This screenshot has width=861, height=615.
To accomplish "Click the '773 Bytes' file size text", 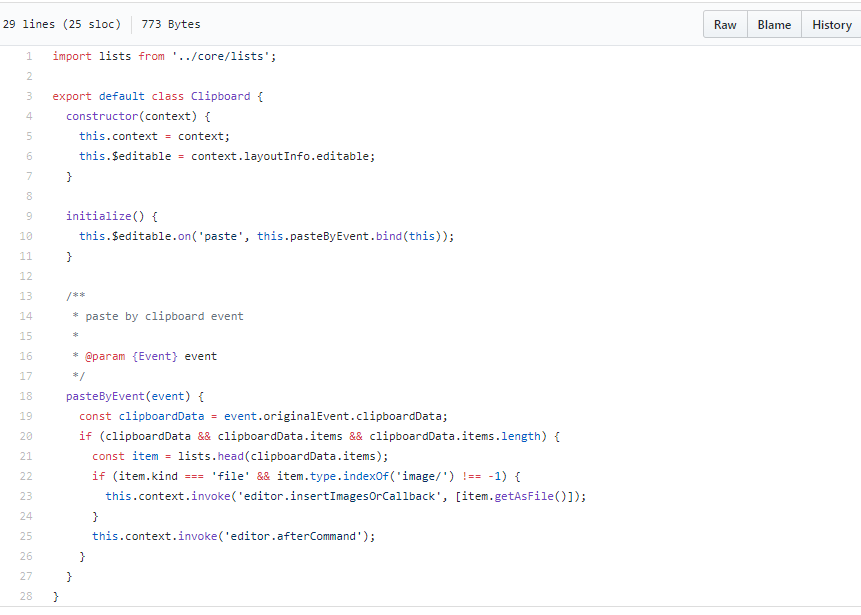I will coord(172,24).
